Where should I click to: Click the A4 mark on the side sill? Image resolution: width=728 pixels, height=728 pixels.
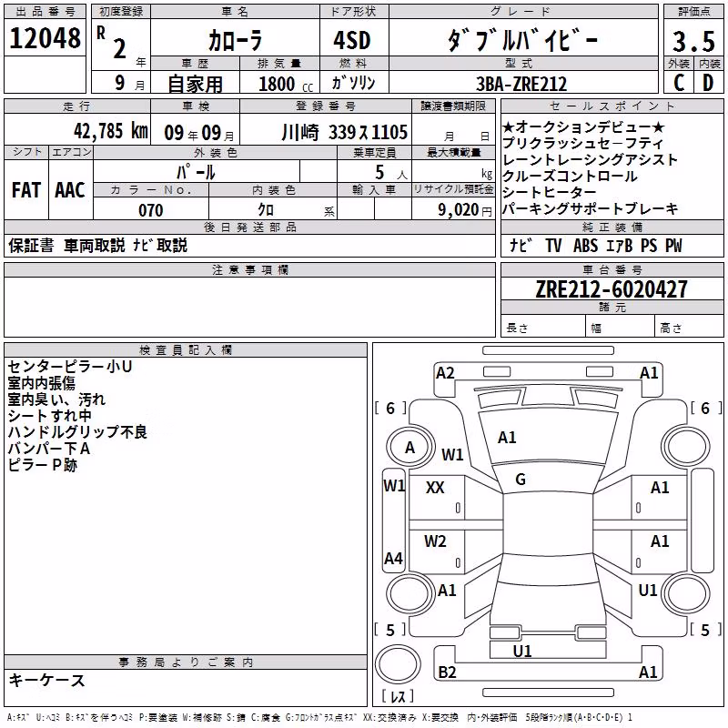393,558
